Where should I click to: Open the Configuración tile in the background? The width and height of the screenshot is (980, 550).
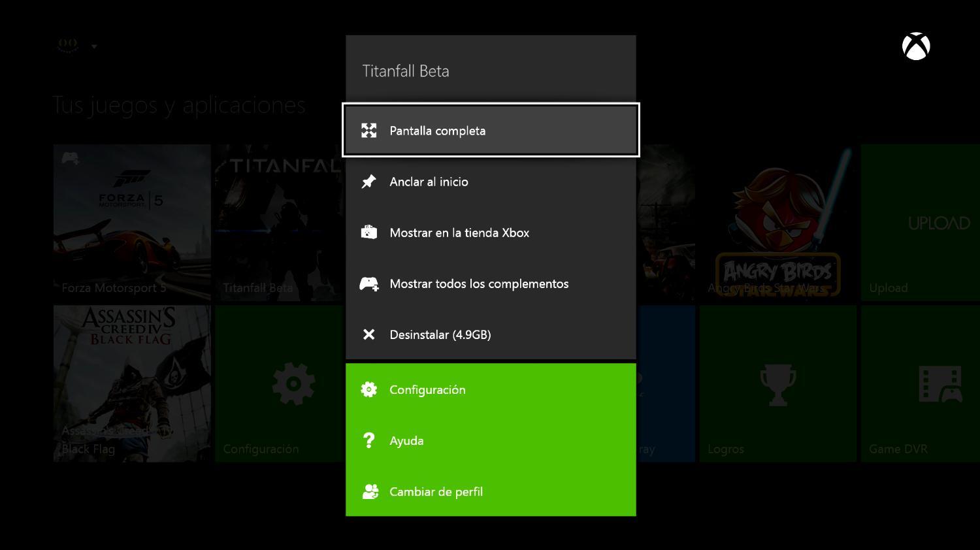(x=280, y=384)
